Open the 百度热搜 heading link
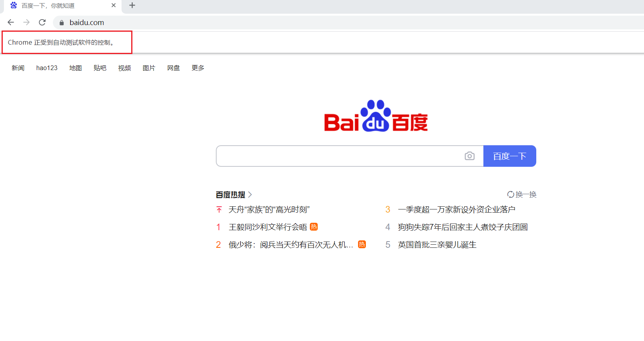This screenshot has height=341, width=644. coord(231,195)
